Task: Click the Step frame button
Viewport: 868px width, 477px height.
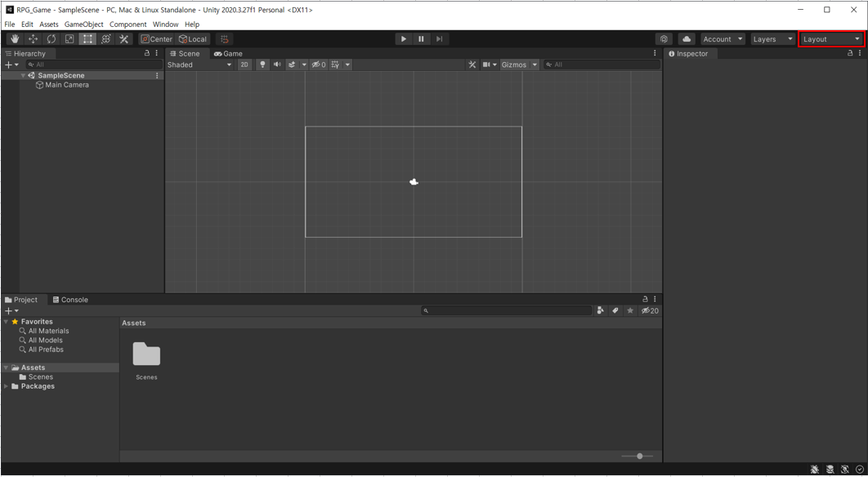Action: tap(440, 39)
